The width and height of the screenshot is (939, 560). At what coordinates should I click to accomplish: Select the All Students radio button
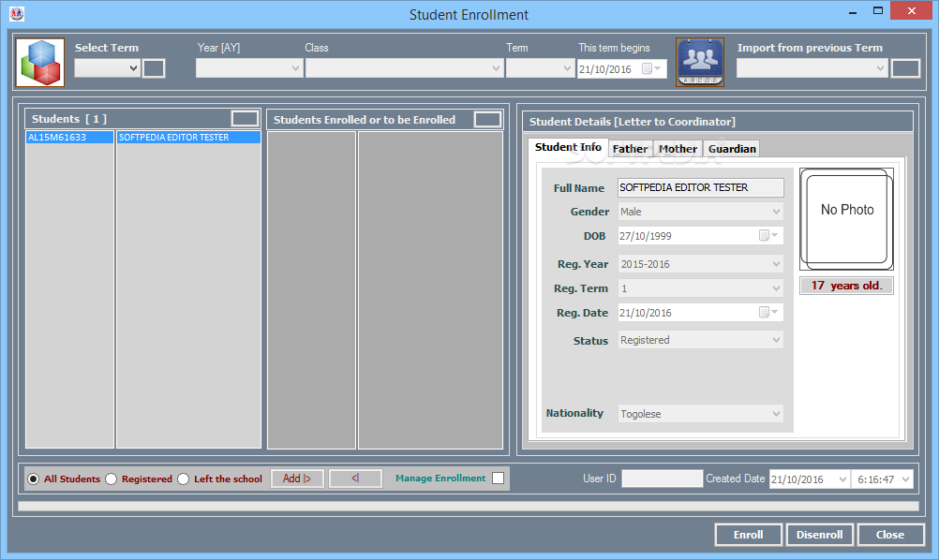click(x=34, y=479)
